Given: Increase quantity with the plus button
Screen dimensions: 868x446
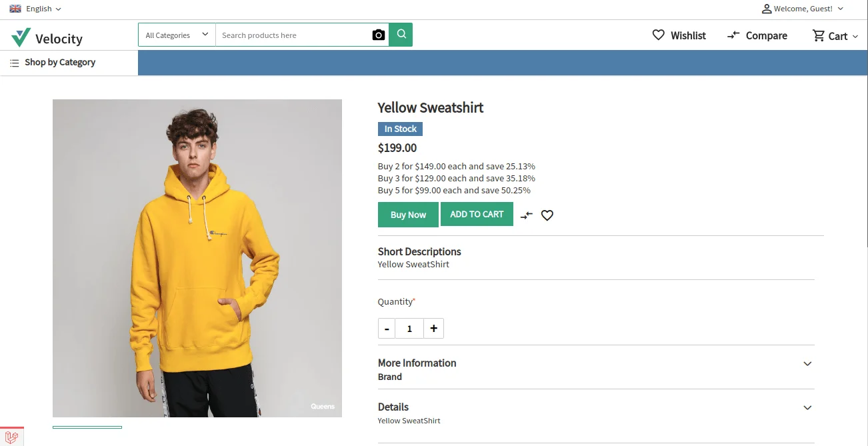Looking at the screenshot, I should click(433, 328).
